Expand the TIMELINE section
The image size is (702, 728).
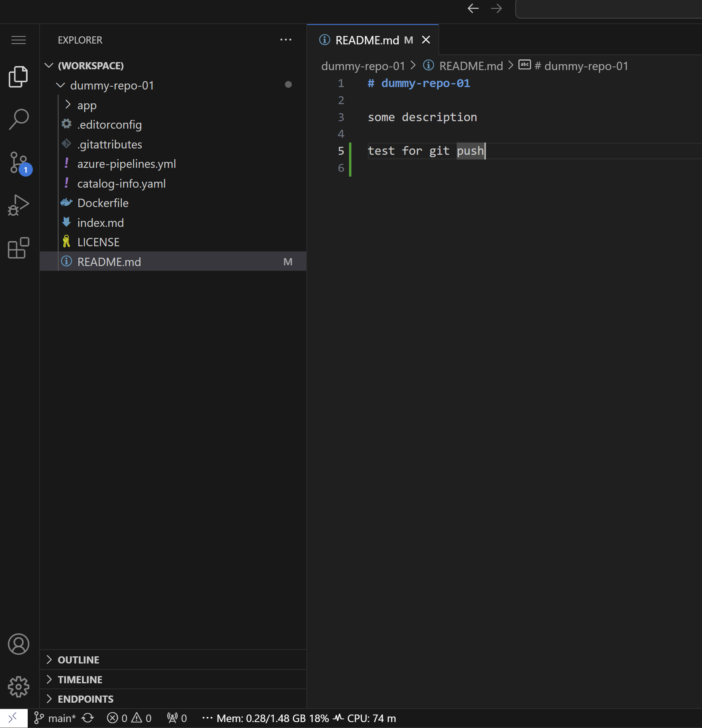[x=80, y=680]
